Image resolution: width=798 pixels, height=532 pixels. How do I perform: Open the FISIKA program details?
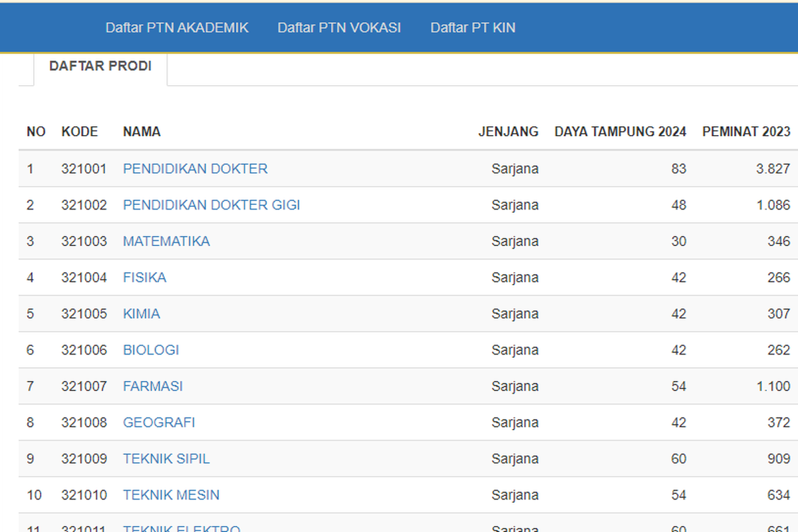pos(144,277)
